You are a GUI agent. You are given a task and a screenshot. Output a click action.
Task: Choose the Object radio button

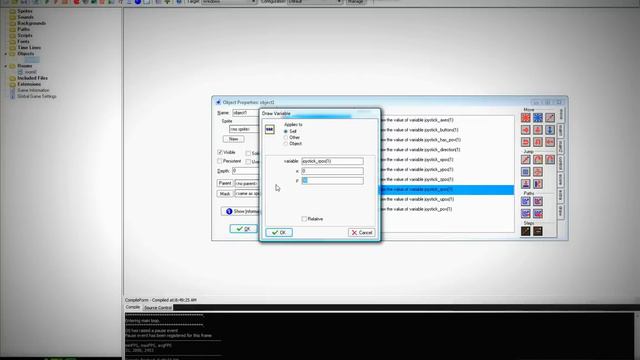coord(286,144)
